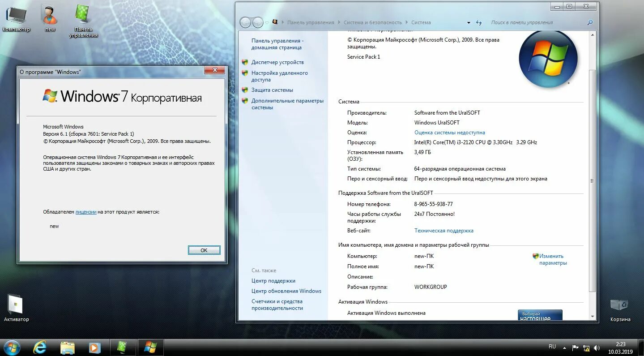Click Изменить параметры link
The height and width of the screenshot is (356, 644).
click(553, 260)
